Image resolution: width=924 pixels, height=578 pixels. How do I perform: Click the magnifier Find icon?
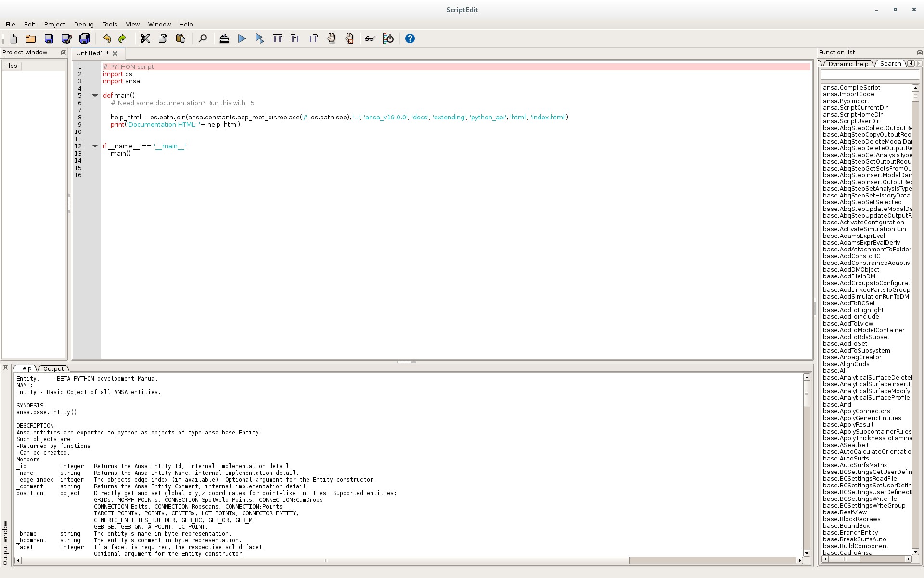pos(203,39)
